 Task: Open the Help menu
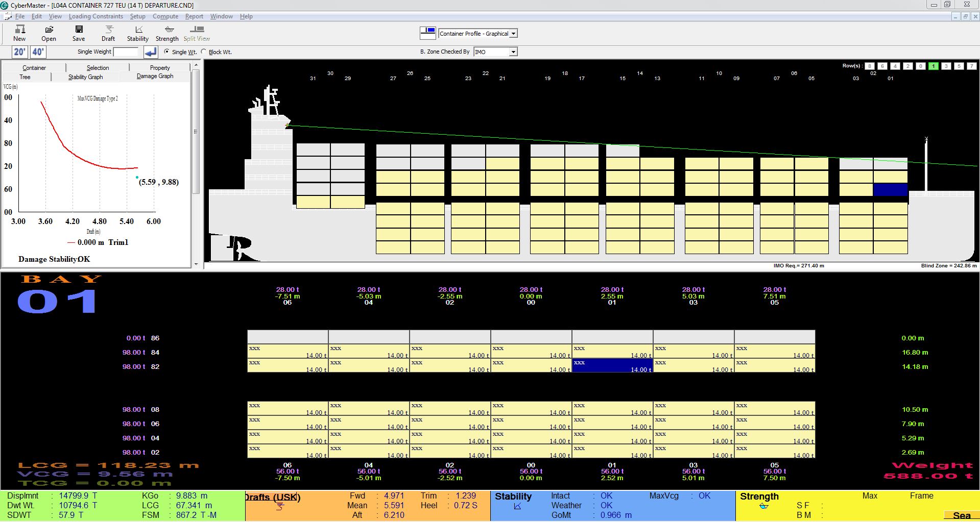click(x=246, y=16)
